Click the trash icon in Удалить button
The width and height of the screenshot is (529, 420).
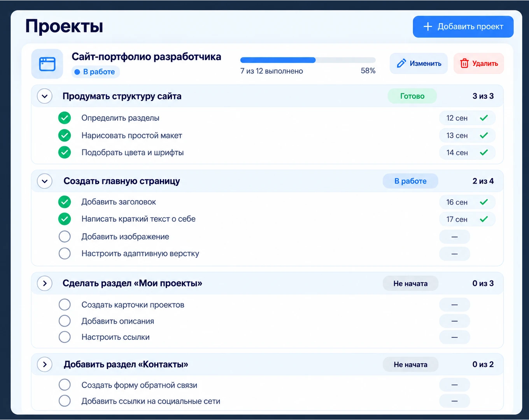pos(464,63)
